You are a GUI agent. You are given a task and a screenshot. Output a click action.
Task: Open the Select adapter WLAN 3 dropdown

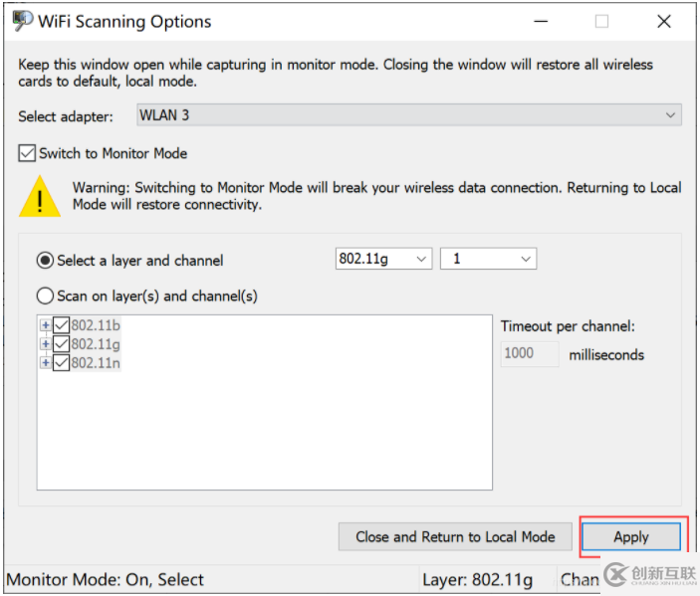[x=408, y=115]
